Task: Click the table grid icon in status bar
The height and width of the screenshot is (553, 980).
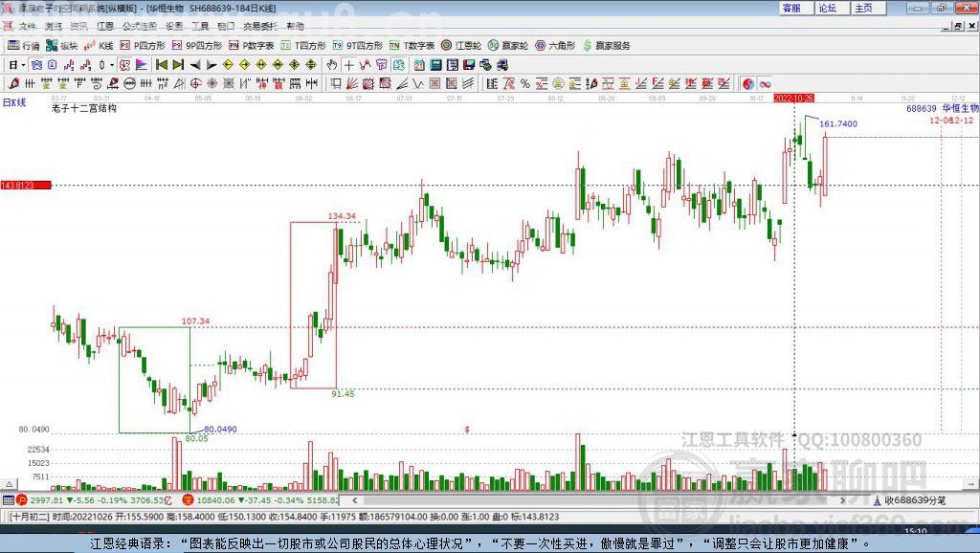Action: (8, 499)
